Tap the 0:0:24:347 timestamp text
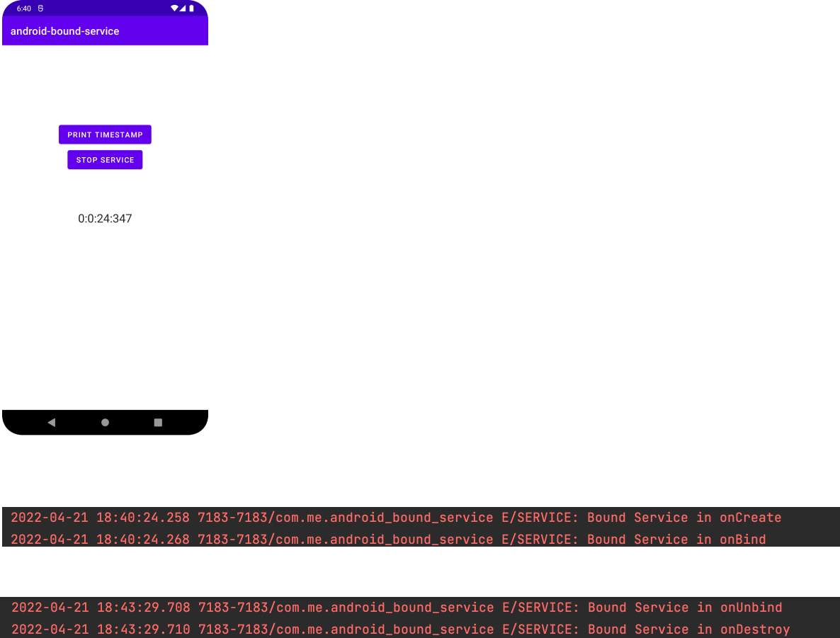Image resolution: width=840 pixels, height=638 pixels. click(x=105, y=218)
